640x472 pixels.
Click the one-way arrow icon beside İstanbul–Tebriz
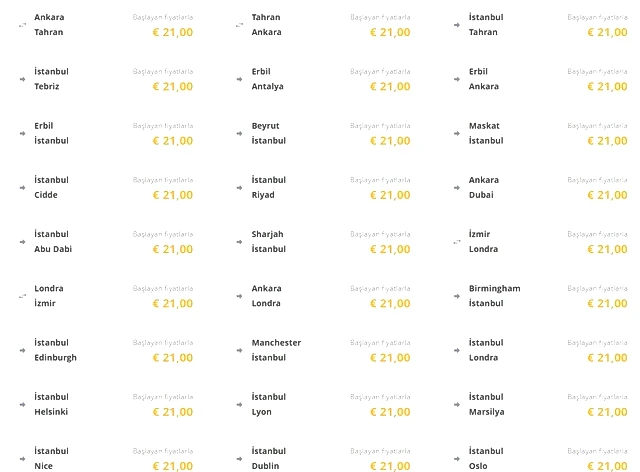(22, 79)
